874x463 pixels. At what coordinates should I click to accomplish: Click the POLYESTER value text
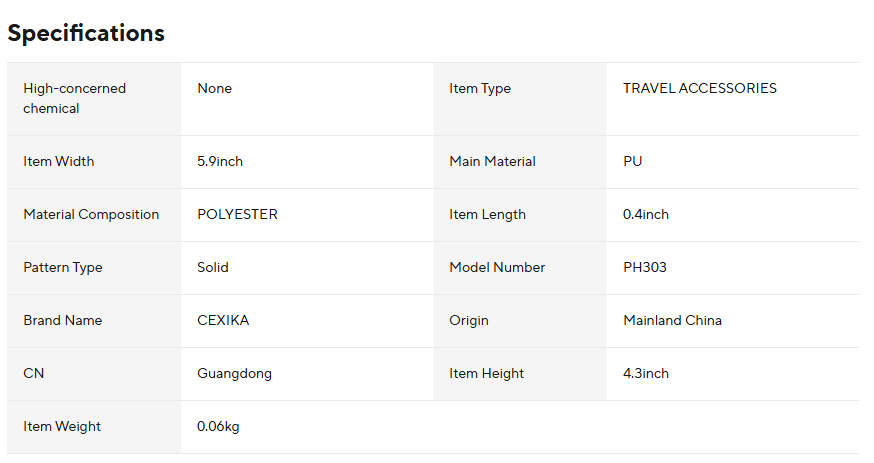tap(237, 214)
